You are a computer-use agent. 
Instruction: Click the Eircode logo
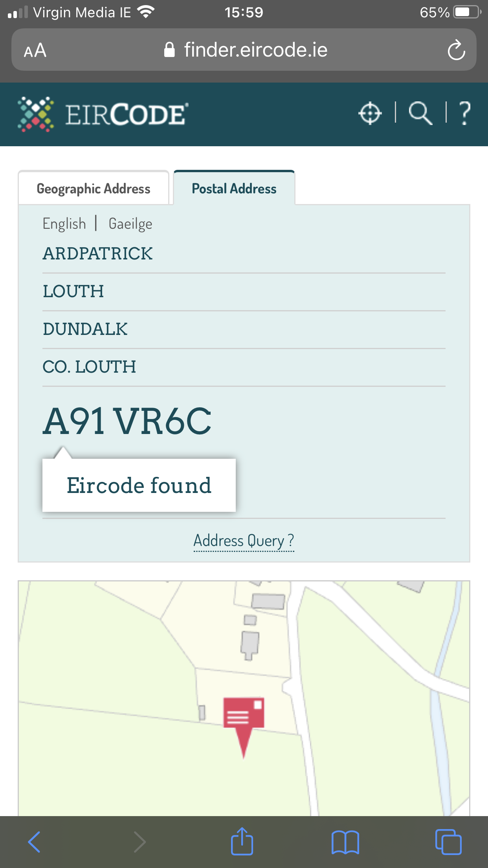click(x=103, y=114)
